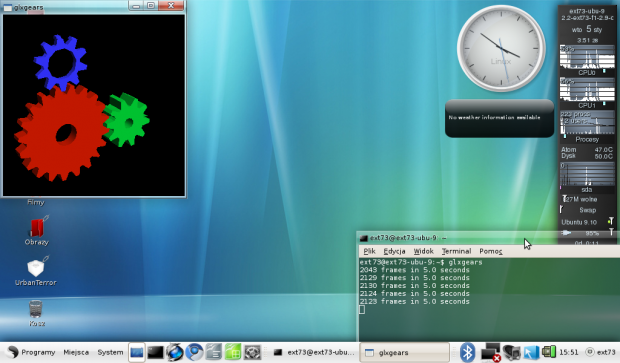Open the gray file manager launcher icon
The height and width of the screenshot is (363, 620).
click(214, 352)
